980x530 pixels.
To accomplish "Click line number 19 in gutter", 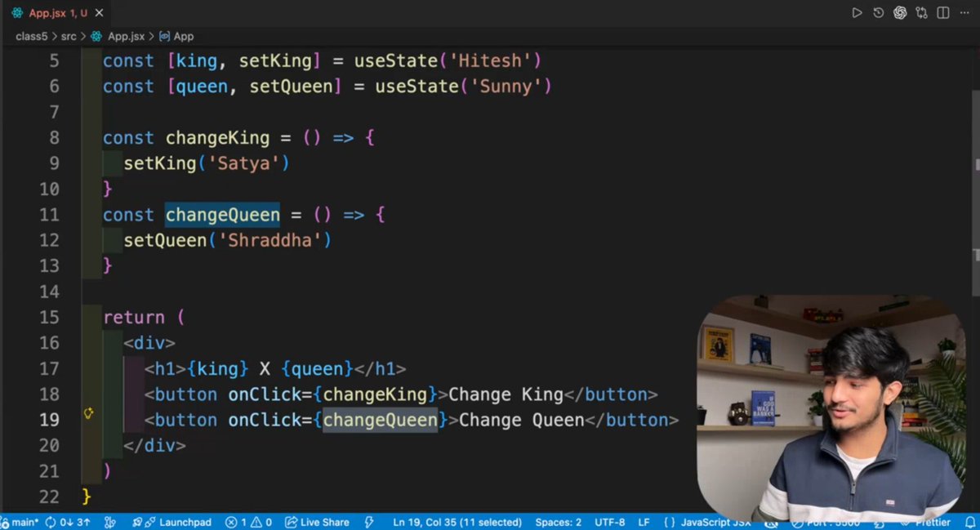I will click(x=49, y=420).
